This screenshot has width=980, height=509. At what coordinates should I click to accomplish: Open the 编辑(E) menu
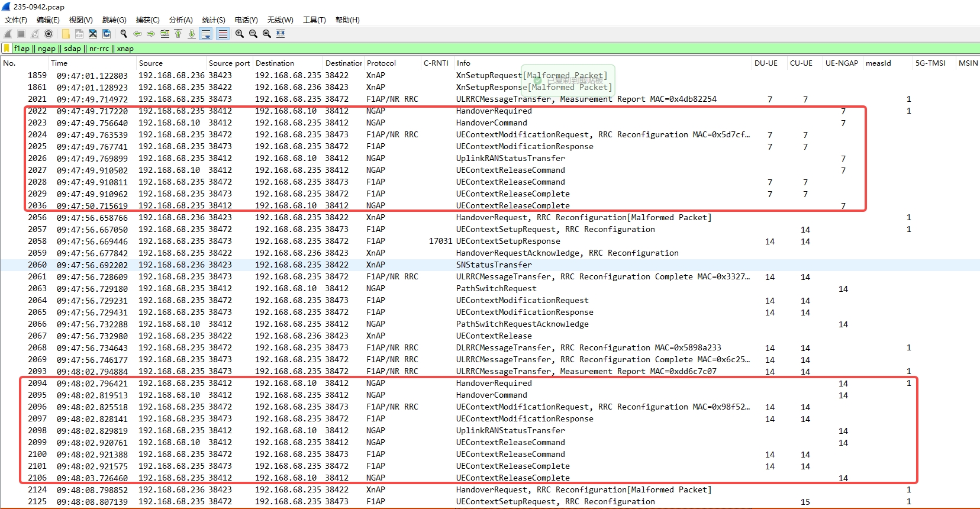tap(48, 20)
